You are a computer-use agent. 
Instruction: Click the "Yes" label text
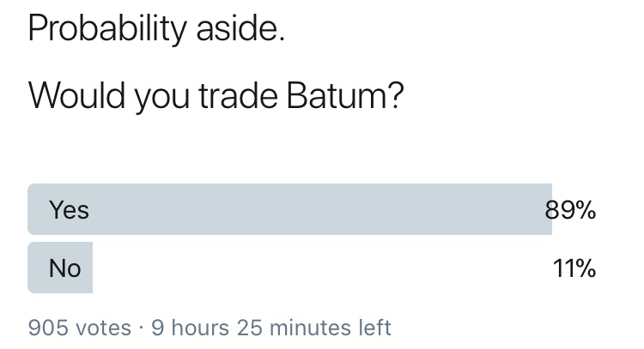click(x=69, y=210)
